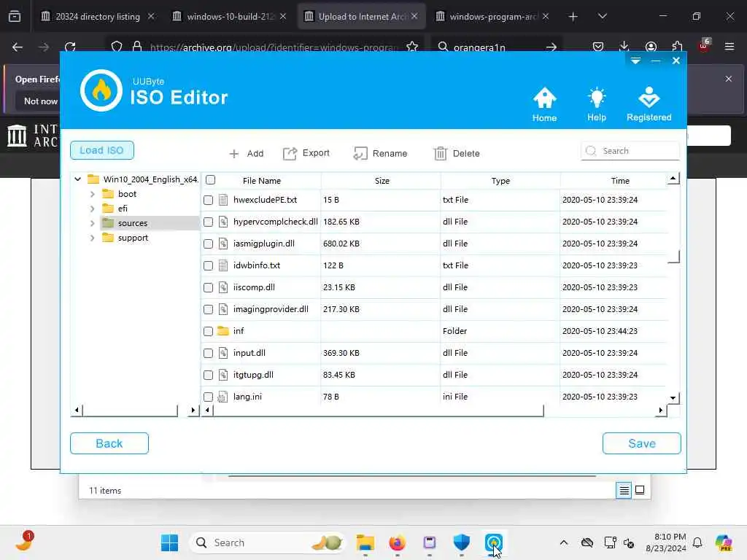Open the Help section
Viewport: 747px width, 560px height.
tap(597, 104)
